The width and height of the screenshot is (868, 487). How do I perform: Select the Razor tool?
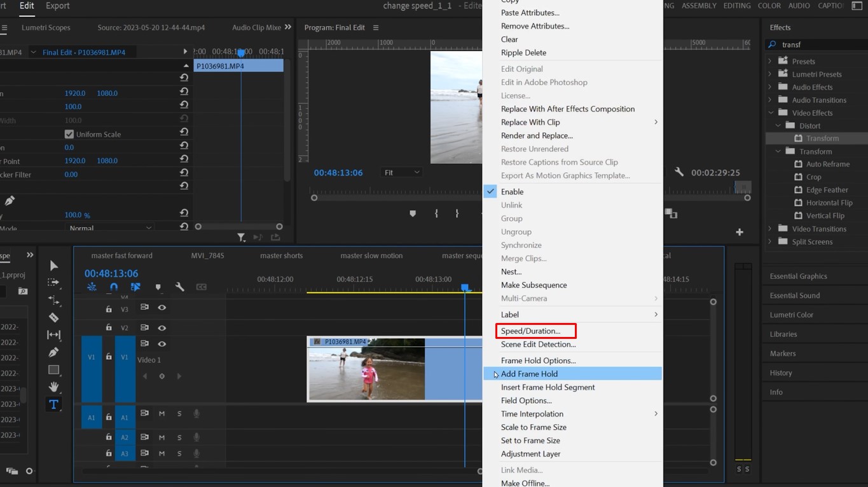[x=54, y=317]
